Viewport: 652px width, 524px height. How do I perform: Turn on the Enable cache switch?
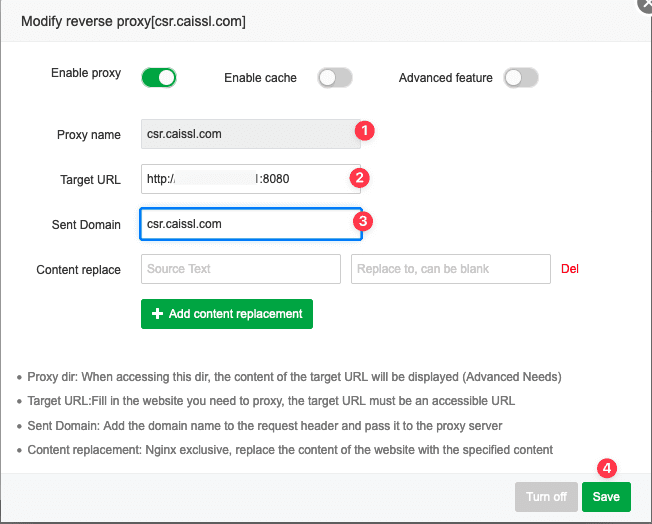coord(335,78)
